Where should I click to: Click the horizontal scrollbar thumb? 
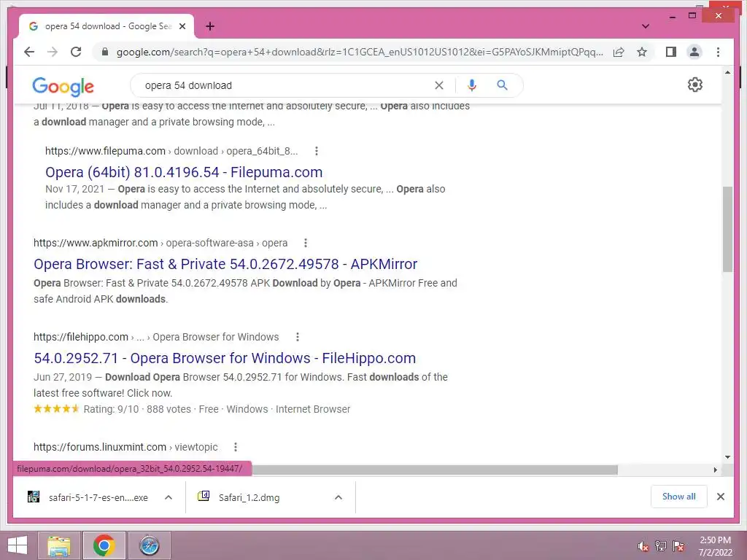(435, 470)
